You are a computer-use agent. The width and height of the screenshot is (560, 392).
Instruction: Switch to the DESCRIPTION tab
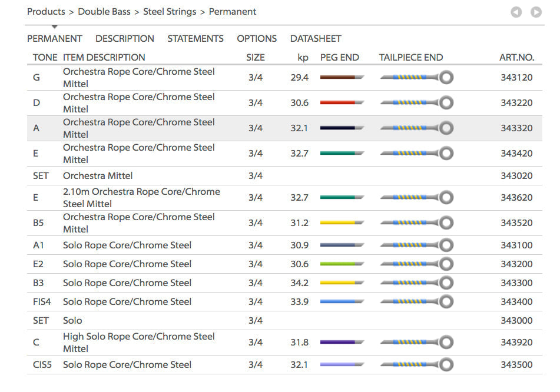coord(124,38)
